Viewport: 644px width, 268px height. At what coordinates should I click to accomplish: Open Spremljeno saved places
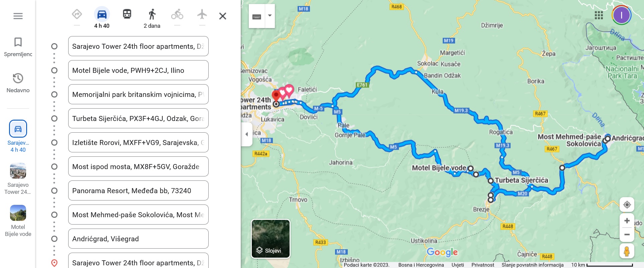click(x=18, y=47)
